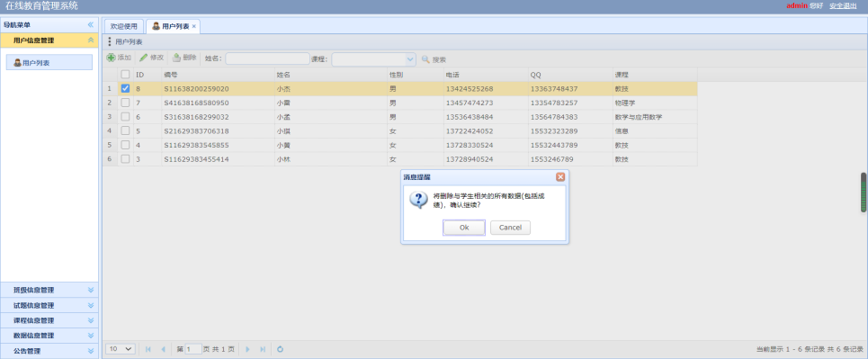Screen dimensions: 868x359
Task: Click the 姓名 search input field
Action: pyautogui.click(x=267, y=59)
